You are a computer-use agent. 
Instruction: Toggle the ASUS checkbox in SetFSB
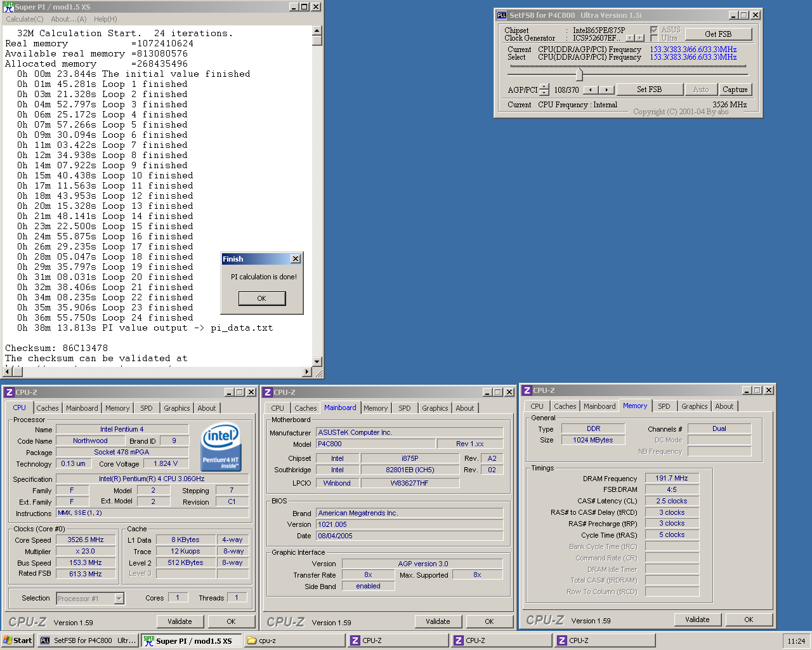pos(654,30)
